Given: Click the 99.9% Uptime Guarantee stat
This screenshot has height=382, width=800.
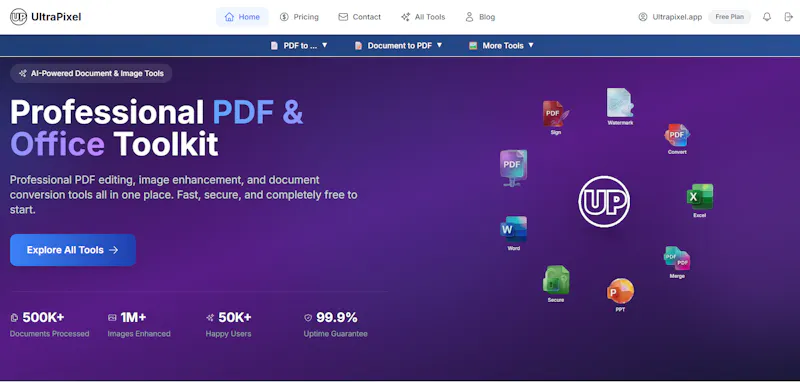Looking at the screenshot, I should (x=335, y=324).
